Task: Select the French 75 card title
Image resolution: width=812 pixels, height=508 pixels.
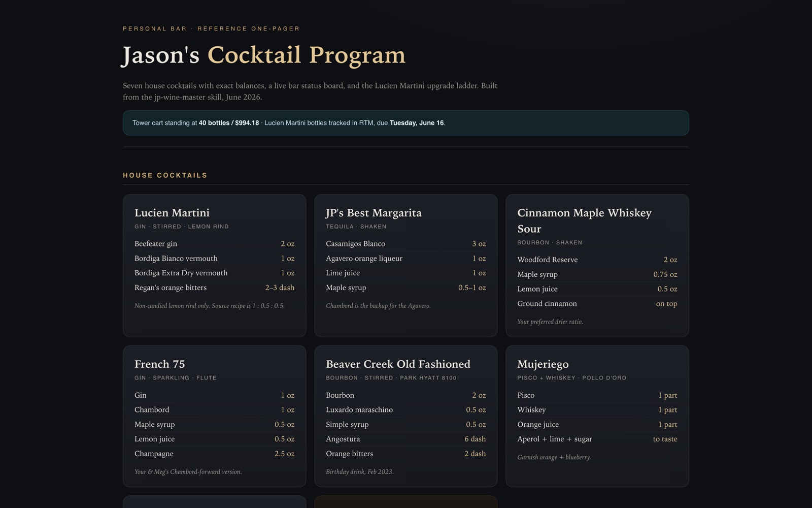Action: click(x=159, y=364)
